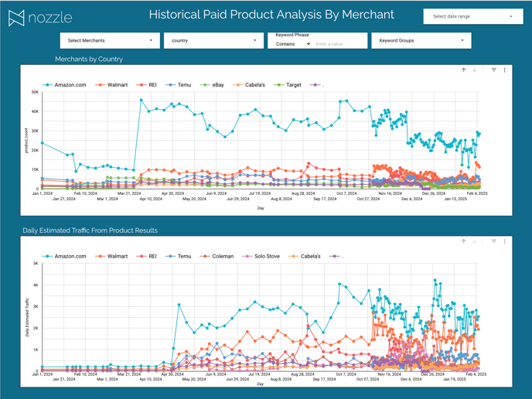This screenshot has width=532, height=399.
Task: Open more options menu on Daily Traffic chart
Action: click(x=504, y=241)
